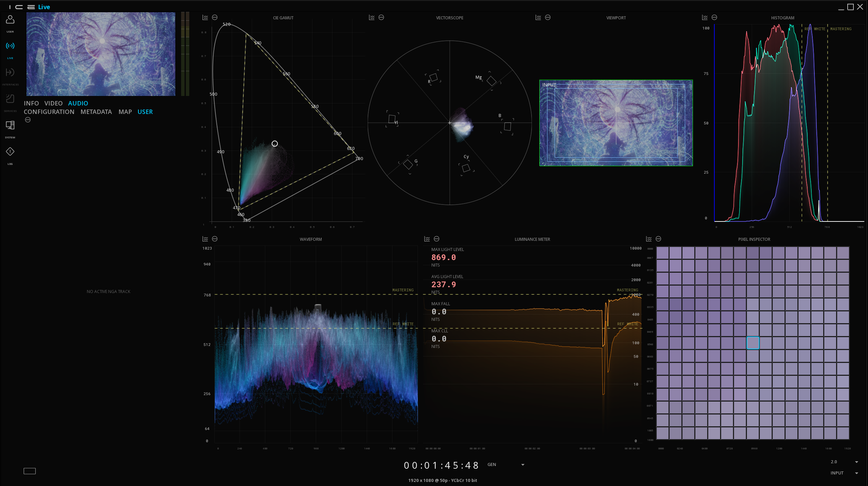This screenshot has width=868, height=486.
Task: Expand the GEN timecode dropdown
Action: (x=522, y=465)
